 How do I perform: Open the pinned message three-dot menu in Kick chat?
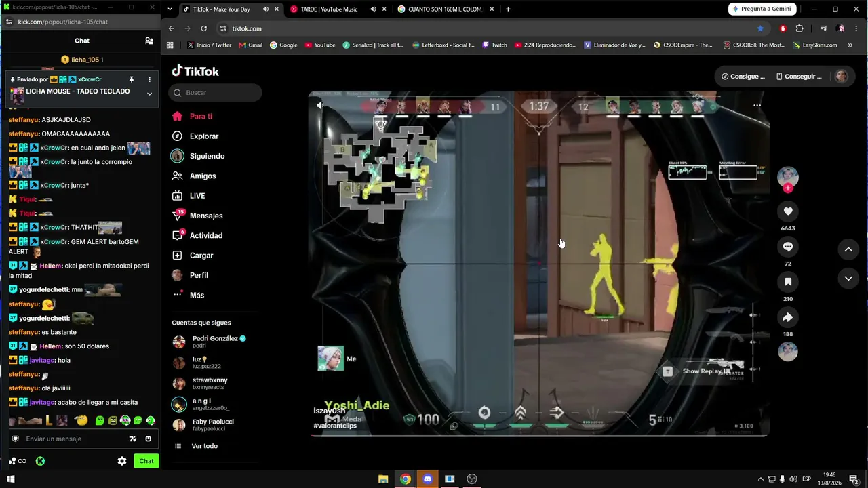click(149, 79)
